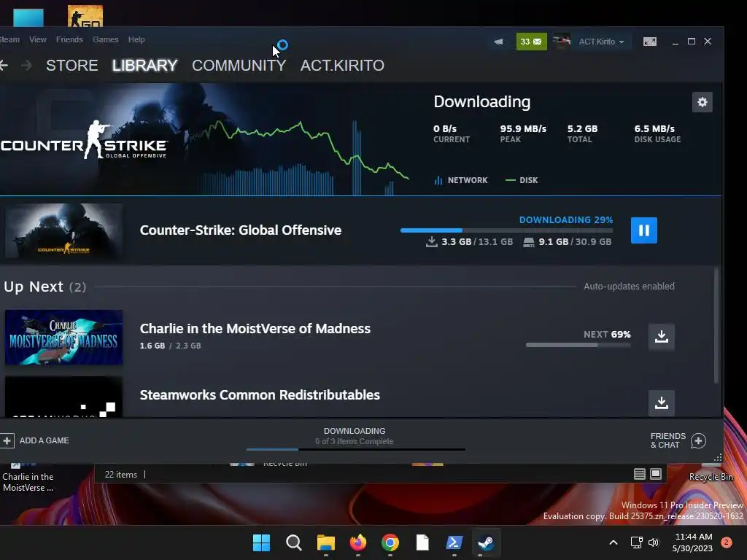Expand the ACT.Kirito account dropdown
The image size is (747, 560).
[601, 42]
